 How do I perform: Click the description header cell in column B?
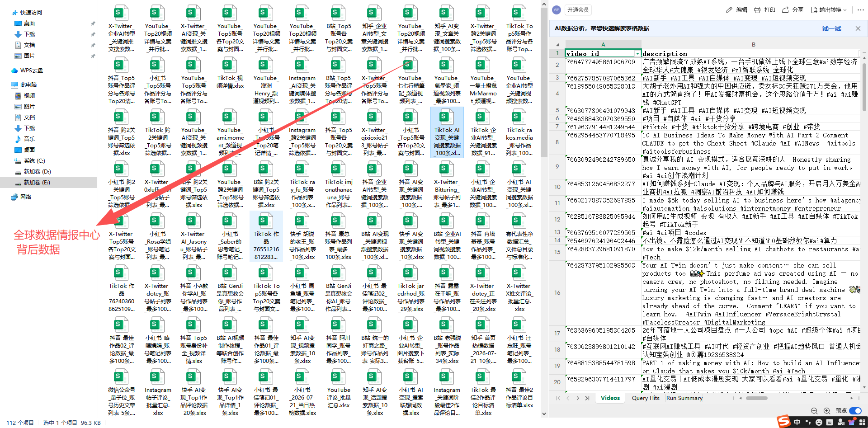point(750,53)
